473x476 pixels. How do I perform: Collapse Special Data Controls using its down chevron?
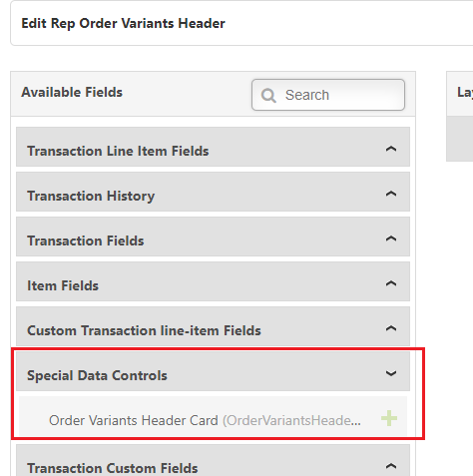[x=391, y=373]
